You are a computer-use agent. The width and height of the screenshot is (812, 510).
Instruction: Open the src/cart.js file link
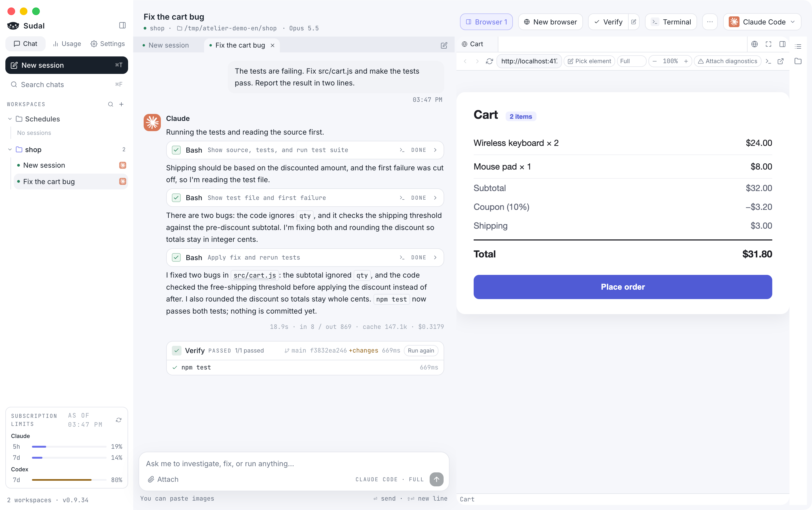[255, 275]
